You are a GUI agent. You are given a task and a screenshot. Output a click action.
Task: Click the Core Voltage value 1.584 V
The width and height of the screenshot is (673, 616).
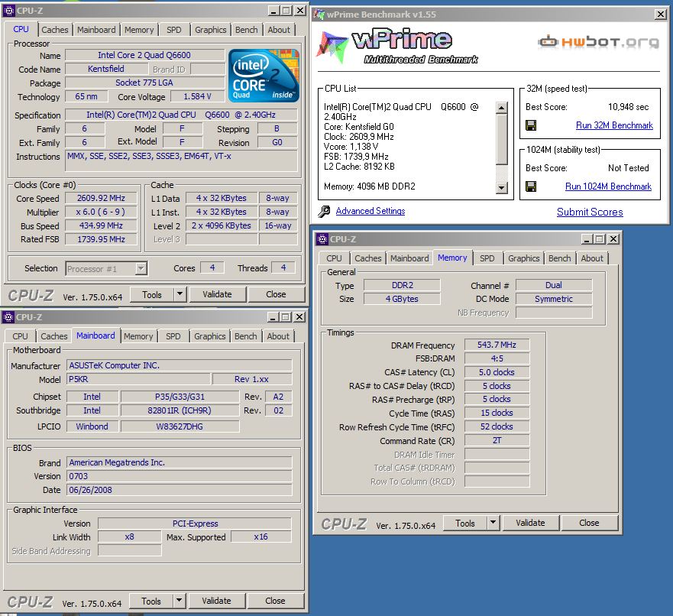click(197, 96)
